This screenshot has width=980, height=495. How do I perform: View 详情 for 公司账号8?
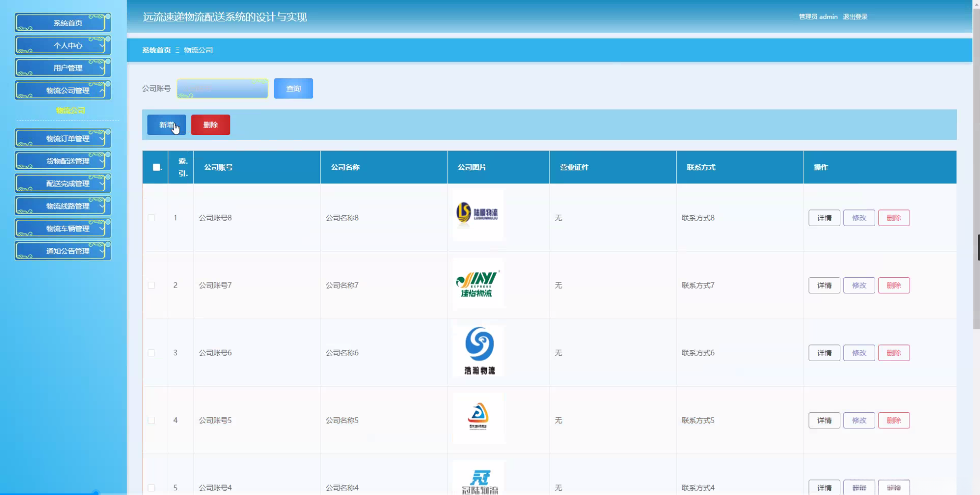824,218
